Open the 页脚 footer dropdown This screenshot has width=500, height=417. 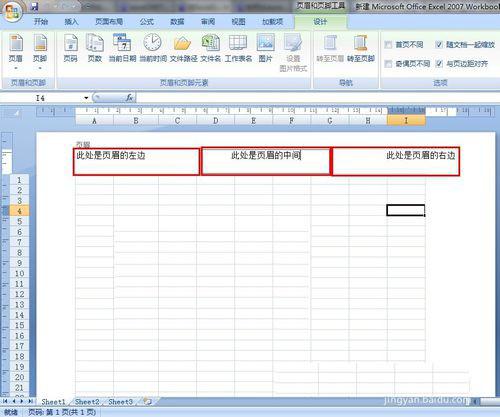[x=40, y=53]
